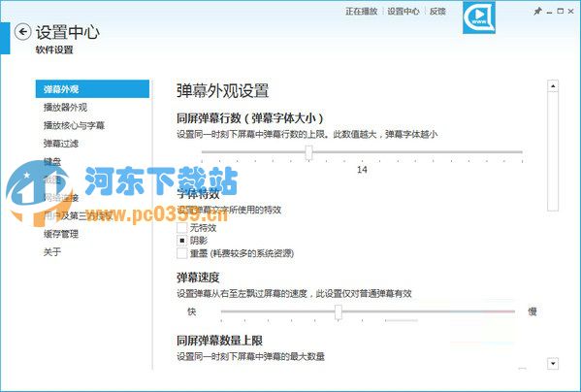This screenshot has width=581, height=392.
Task: Maximize the settings window
Action: [561, 12]
